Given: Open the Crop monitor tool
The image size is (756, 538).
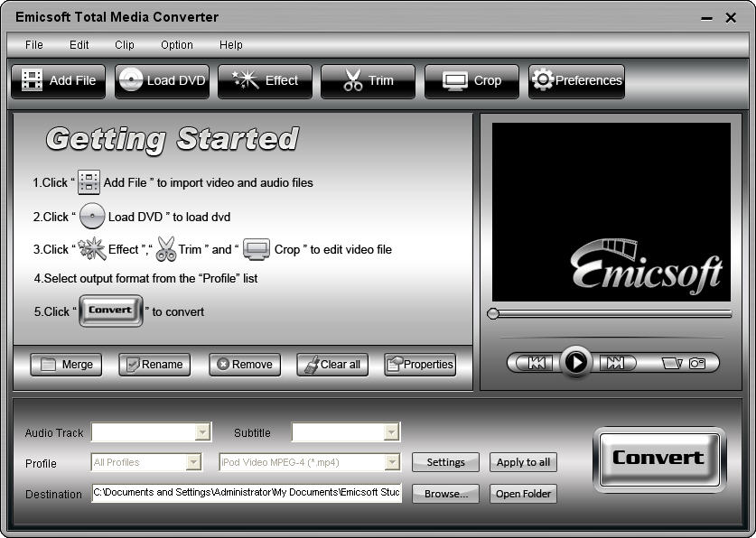Looking at the screenshot, I should point(471,81).
